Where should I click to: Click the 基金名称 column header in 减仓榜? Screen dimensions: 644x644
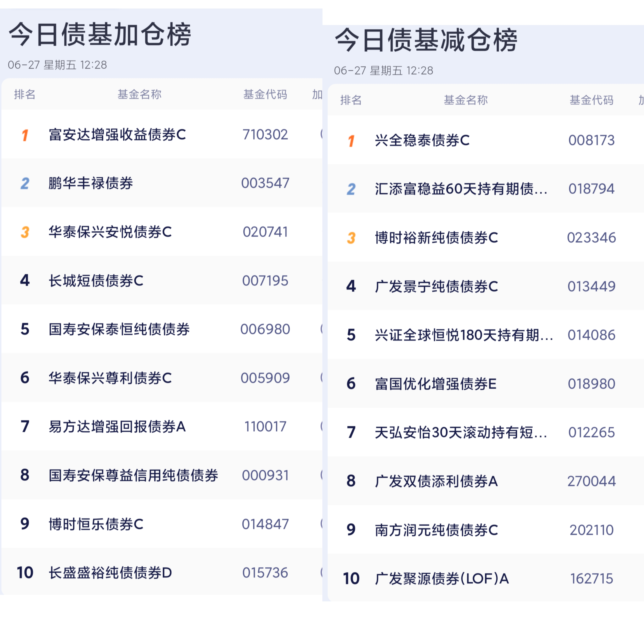click(x=466, y=100)
